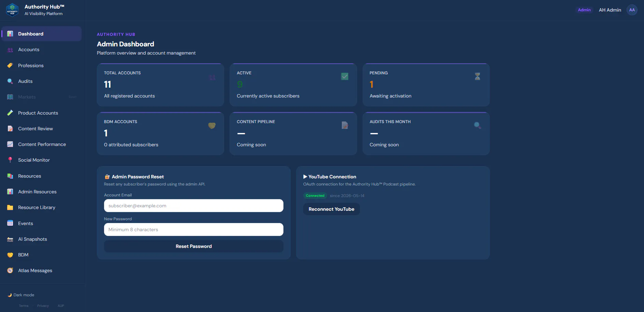Viewport: 644px width, 312px height.
Task: Click the Product Accounts pencil icon
Action: point(10,113)
